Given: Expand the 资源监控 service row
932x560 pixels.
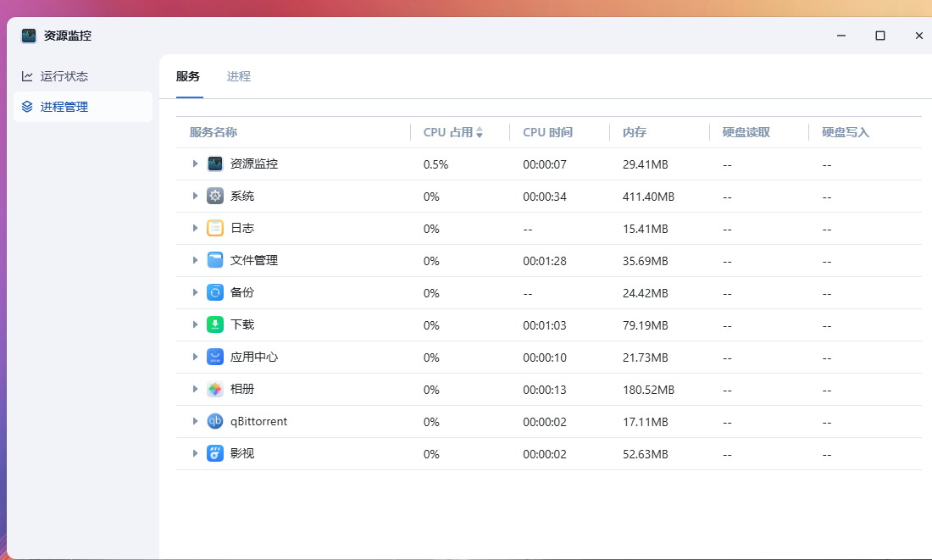Looking at the screenshot, I should point(196,164).
